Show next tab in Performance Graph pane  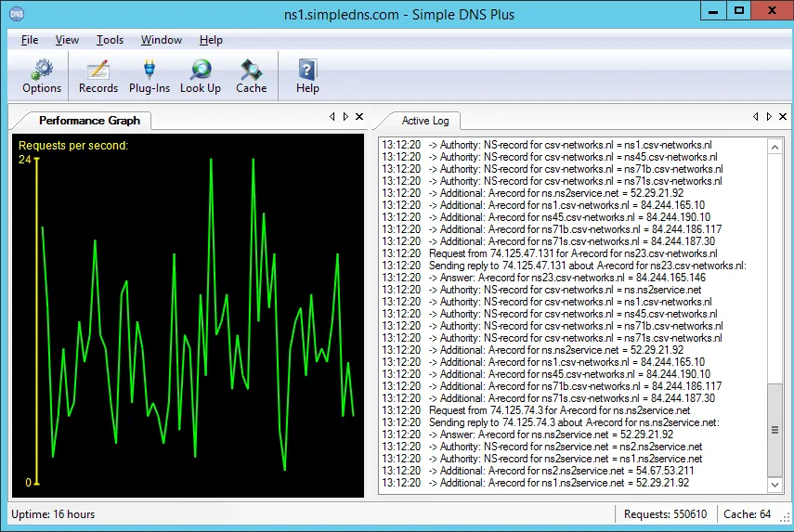(345, 116)
